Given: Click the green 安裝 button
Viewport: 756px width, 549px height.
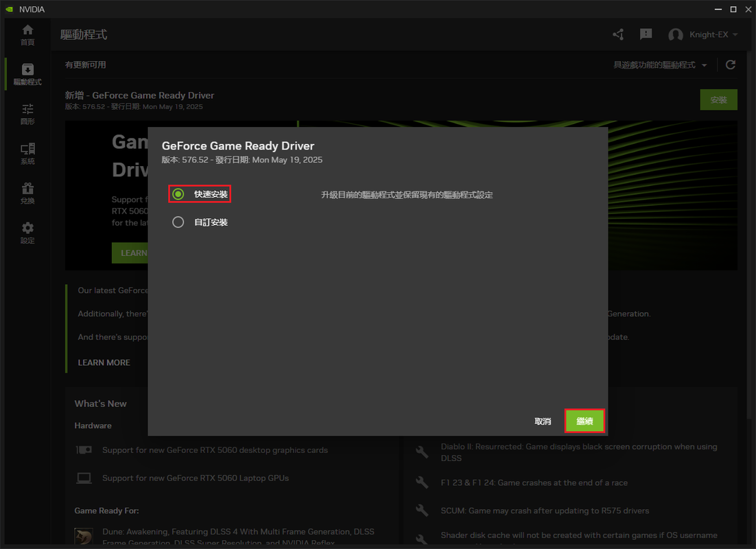Looking at the screenshot, I should click(x=718, y=100).
